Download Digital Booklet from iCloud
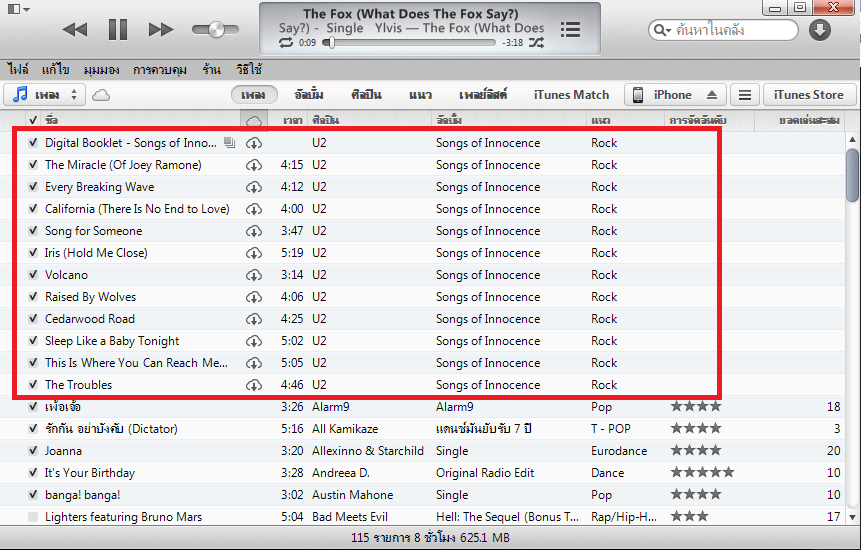Screen dimensions: 862x550 [x=253, y=143]
